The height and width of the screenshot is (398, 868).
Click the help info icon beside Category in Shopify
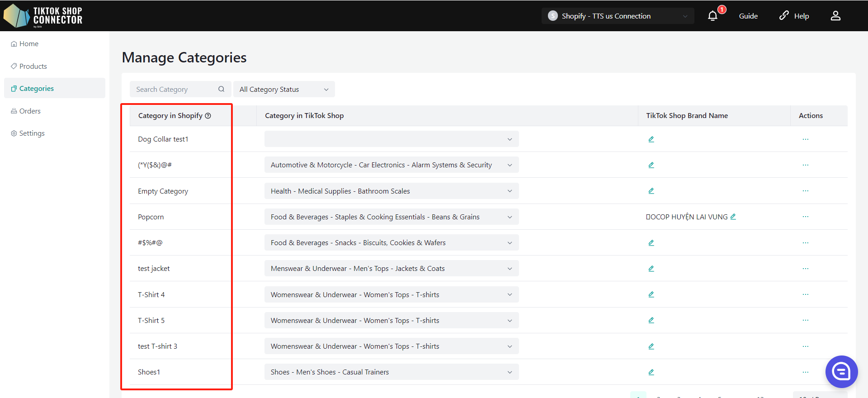(x=208, y=116)
